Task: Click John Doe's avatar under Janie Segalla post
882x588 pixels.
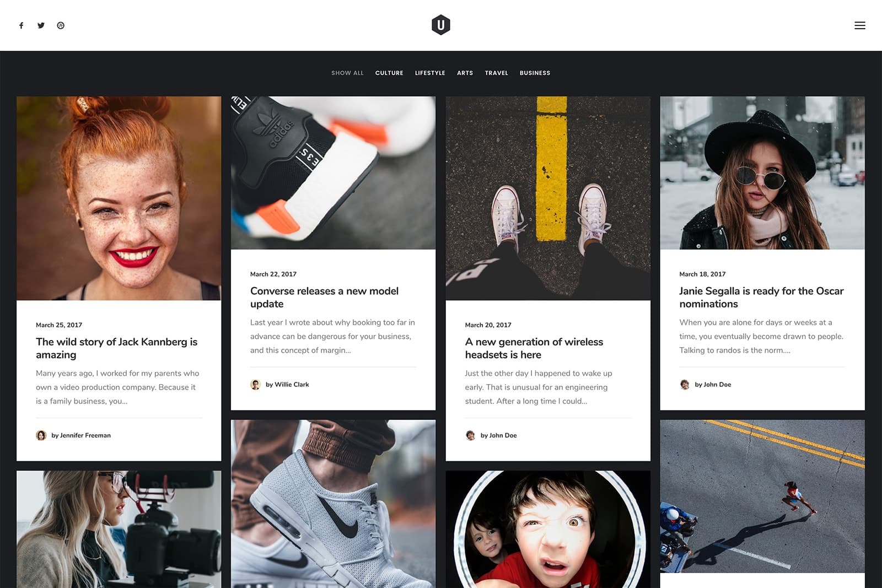Action: coord(685,385)
